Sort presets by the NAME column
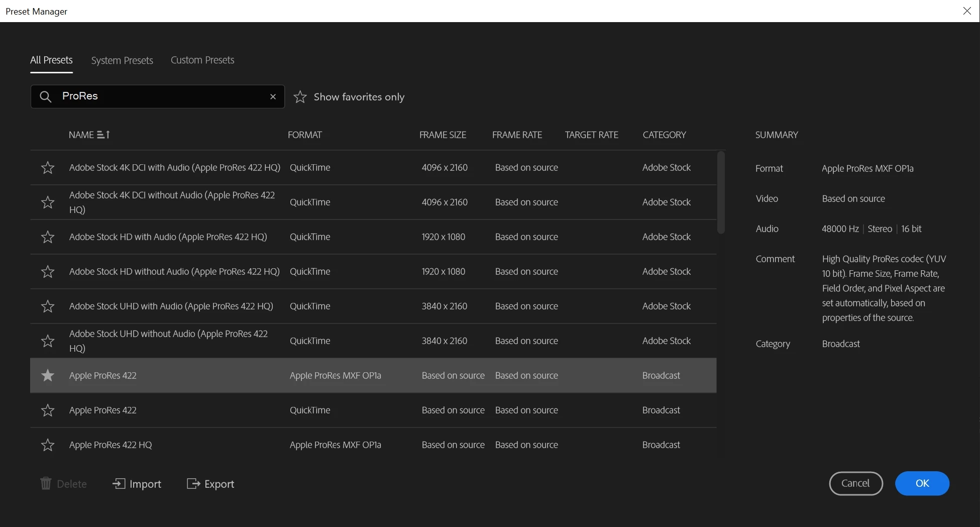This screenshot has height=527, width=980. pyautogui.click(x=89, y=135)
